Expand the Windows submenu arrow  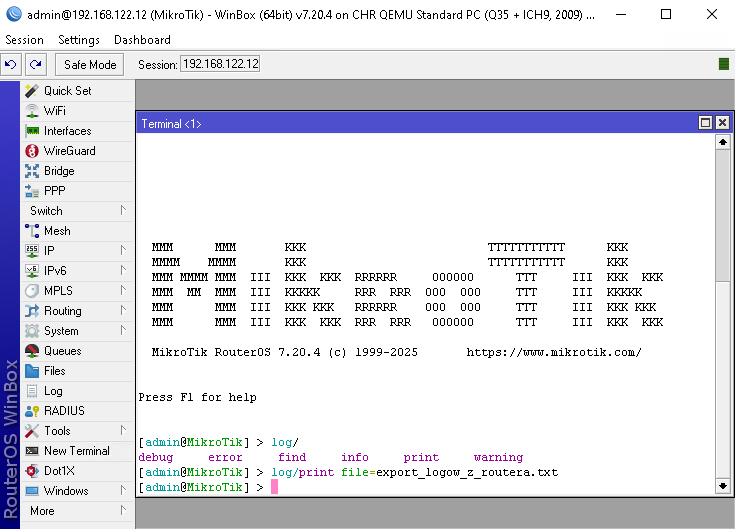pyautogui.click(x=123, y=491)
